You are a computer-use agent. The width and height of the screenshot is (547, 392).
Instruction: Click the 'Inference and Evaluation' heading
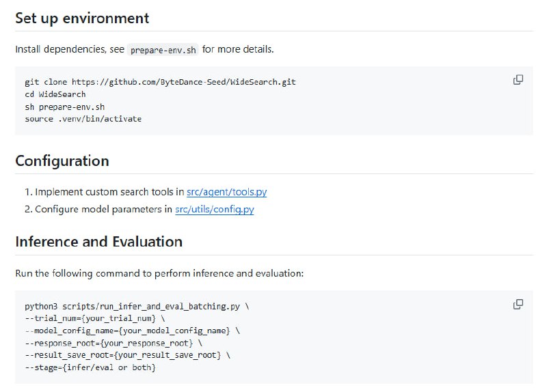[x=98, y=242]
